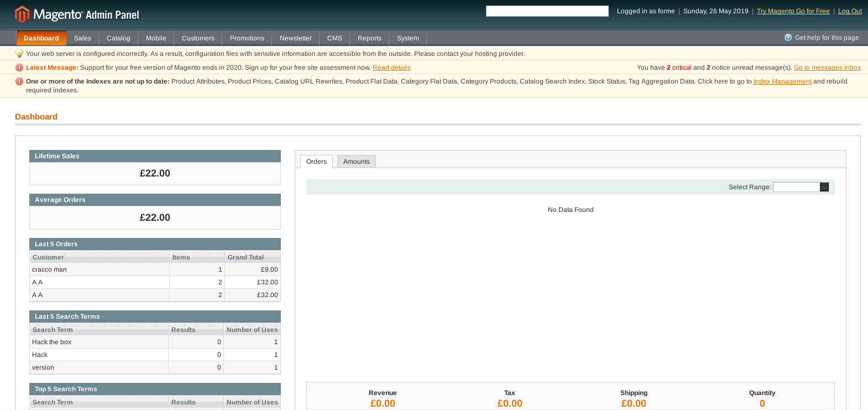This screenshot has width=868, height=410.
Task: Click the global search input field
Action: point(547,11)
